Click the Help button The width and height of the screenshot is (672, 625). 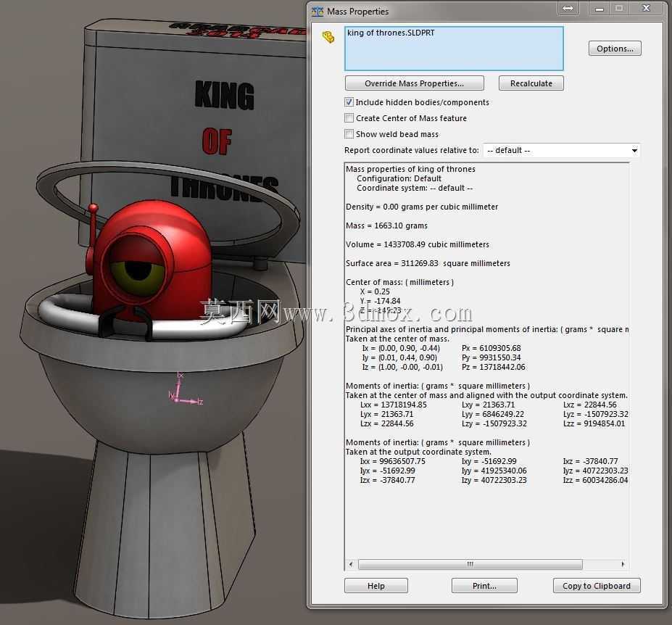click(x=376, y=586)
